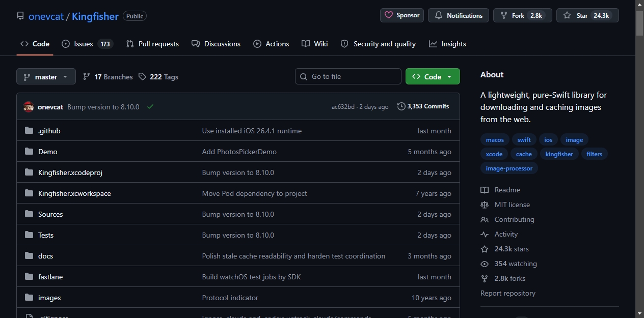View 354 watching link
This screenshot has height=318, width=644.
point(509,264)
